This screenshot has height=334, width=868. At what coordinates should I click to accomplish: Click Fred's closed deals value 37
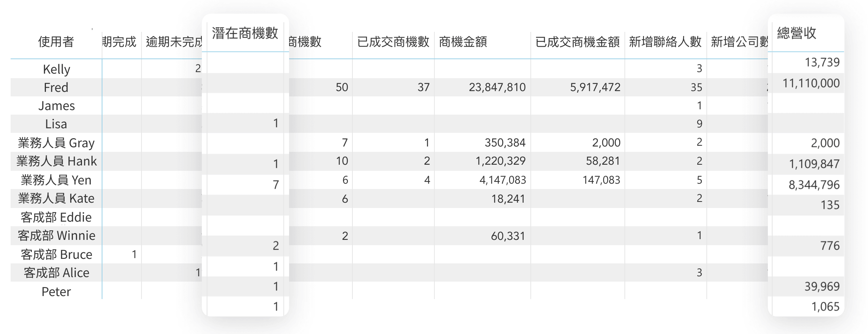coord(424,87)
